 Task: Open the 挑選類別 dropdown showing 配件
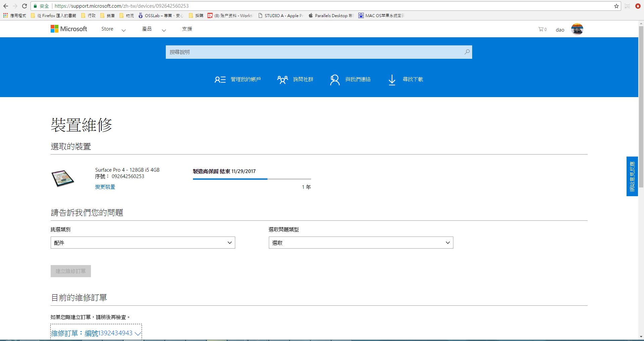[x=143, y=243]
